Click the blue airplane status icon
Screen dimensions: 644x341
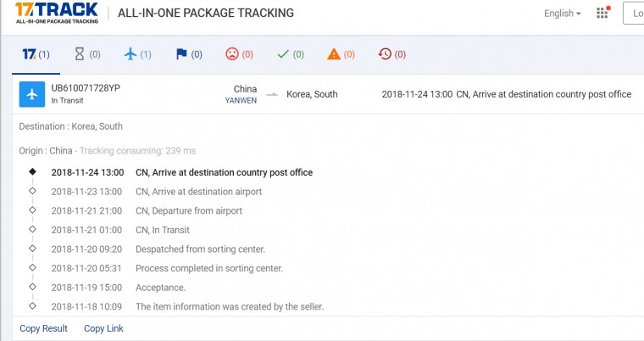(x=32, y=94)
